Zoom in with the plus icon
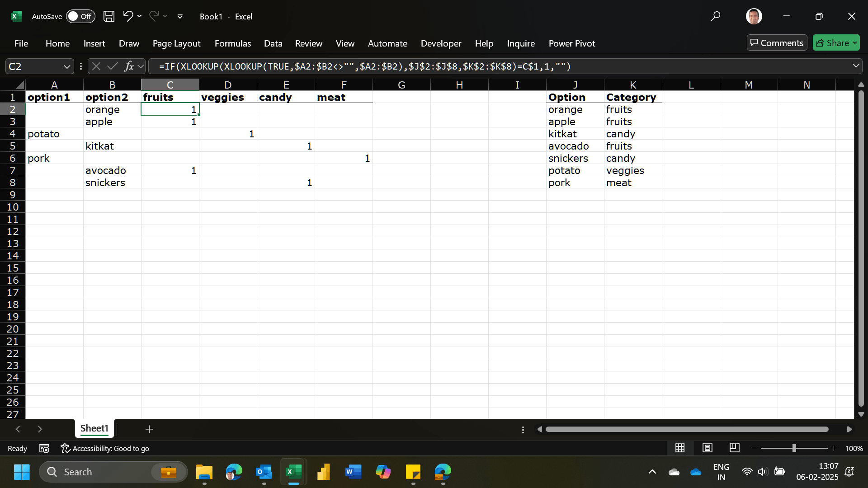 click(834, 448)
